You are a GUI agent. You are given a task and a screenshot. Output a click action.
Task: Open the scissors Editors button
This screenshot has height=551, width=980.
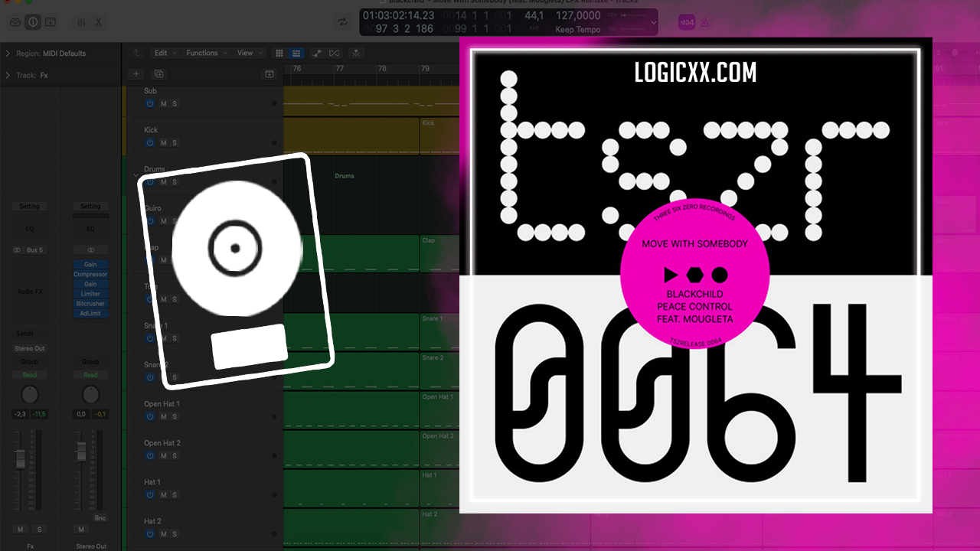99,22
